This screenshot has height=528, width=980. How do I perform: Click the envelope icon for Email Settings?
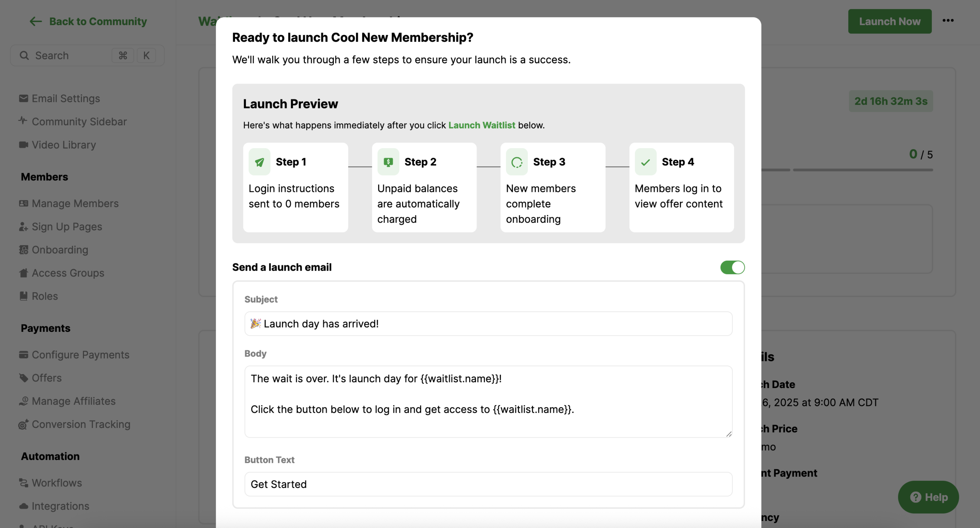point(23,99)
